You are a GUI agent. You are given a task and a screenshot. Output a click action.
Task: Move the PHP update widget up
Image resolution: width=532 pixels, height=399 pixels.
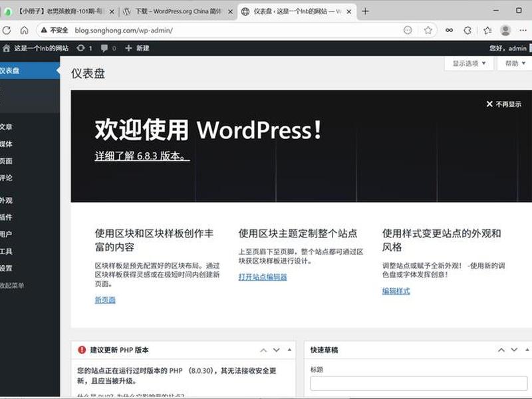point(263,350)
